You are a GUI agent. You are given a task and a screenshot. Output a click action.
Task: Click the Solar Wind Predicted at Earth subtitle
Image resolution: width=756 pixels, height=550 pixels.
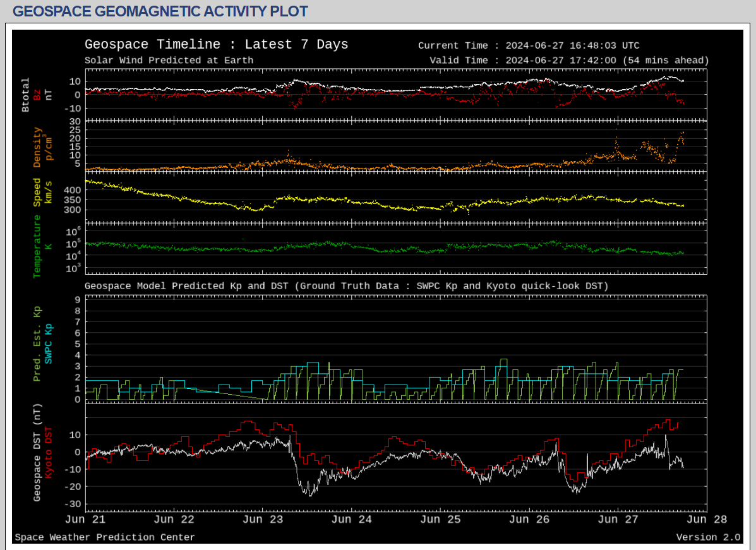tap(169, 61)
